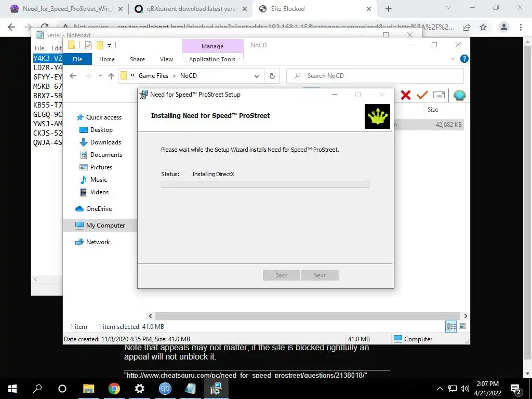This screenshot has height=399, width=532.
Task: Switch to the Home ribbon tab
Action: (x=107, y=59)
